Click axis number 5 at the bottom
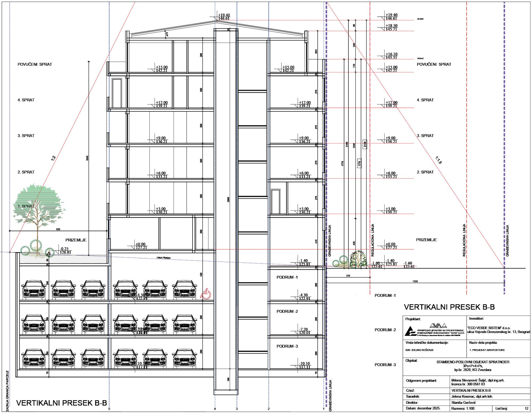 click(x=109, y=409)
